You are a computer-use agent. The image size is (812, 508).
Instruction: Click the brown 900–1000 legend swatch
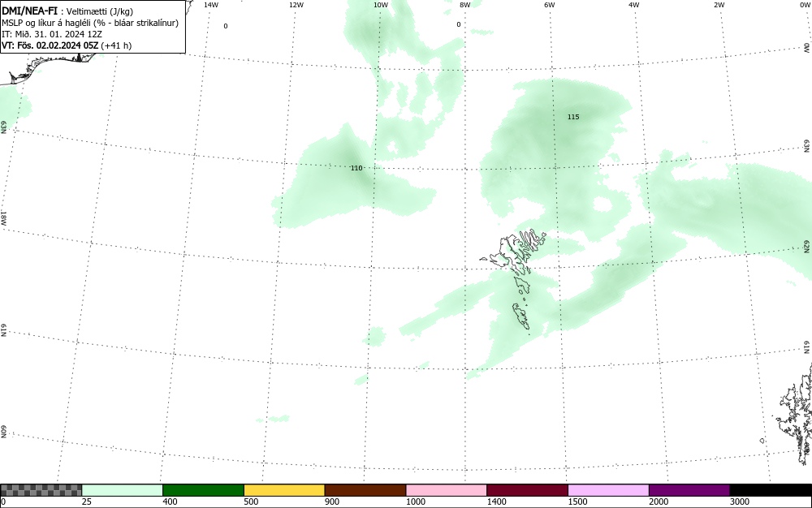(x=365, y=490)
